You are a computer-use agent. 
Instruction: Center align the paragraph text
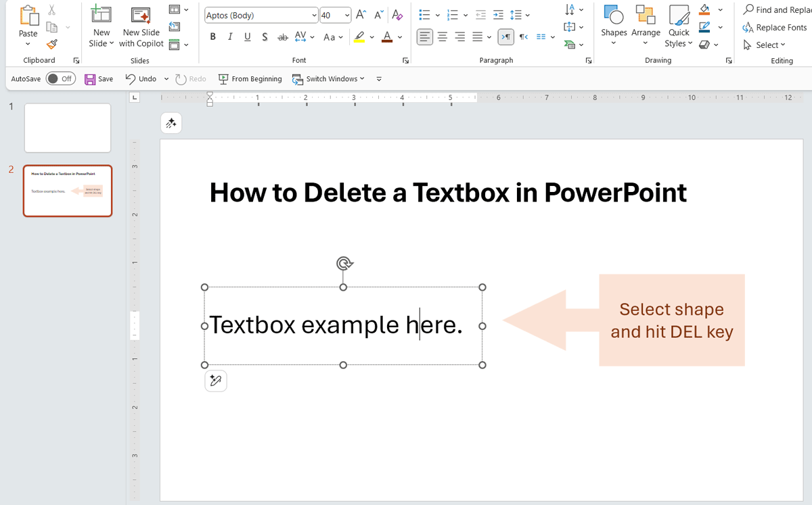click(443, 37)
